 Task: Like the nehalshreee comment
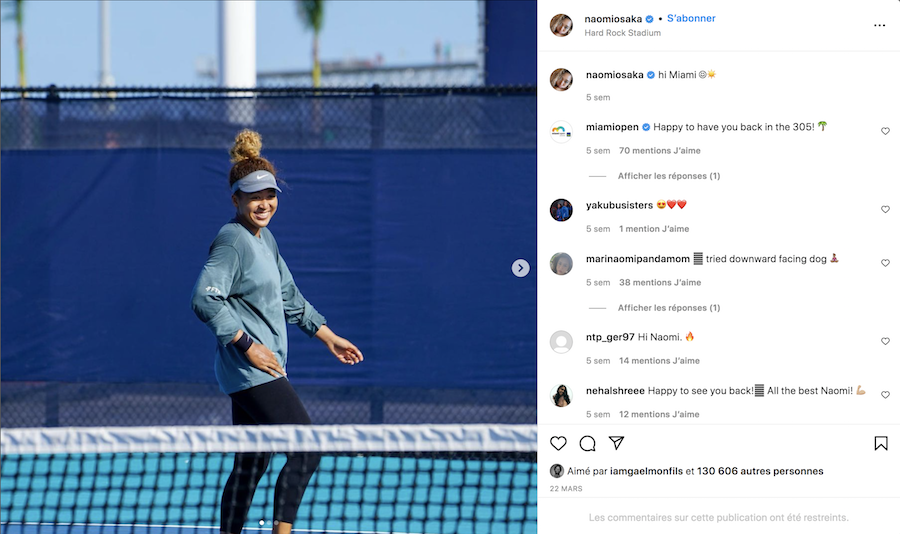click(885, 395)
